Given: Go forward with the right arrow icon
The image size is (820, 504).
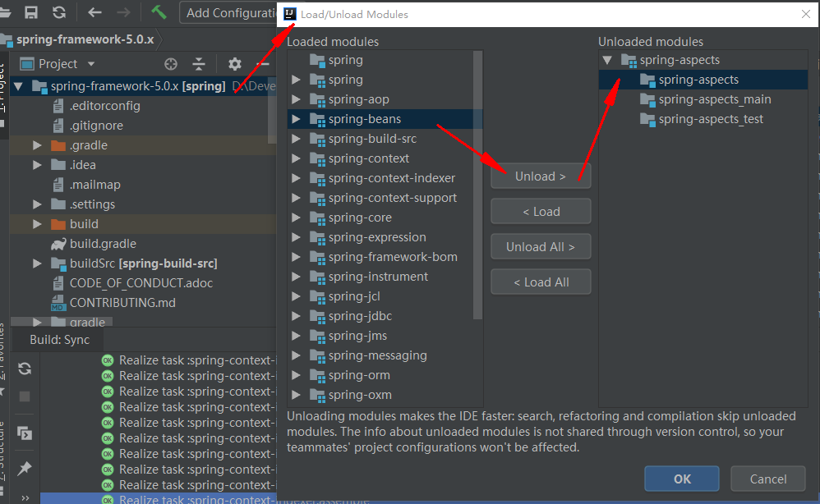Looking at the screenshot, I should [x=123, y=12].
